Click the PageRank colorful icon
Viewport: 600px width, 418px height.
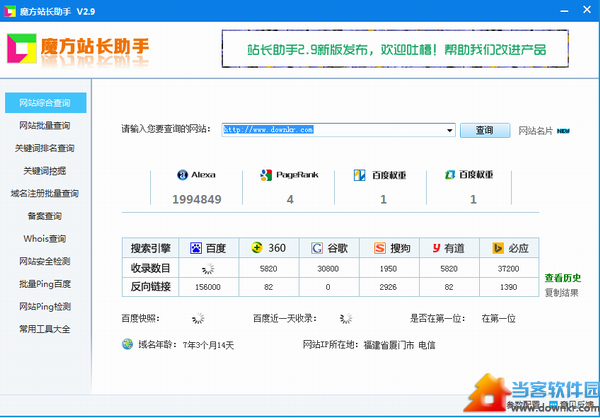pos(266,175)
